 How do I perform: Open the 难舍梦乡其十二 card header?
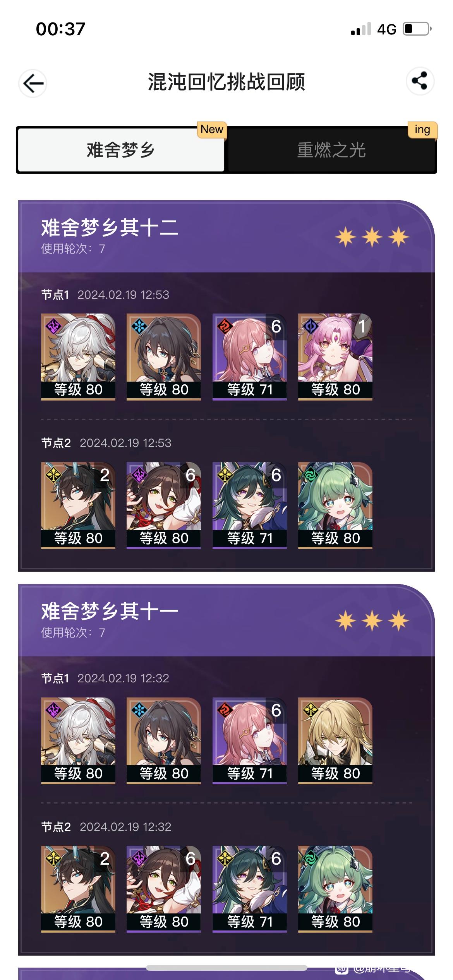click(226, 236)
